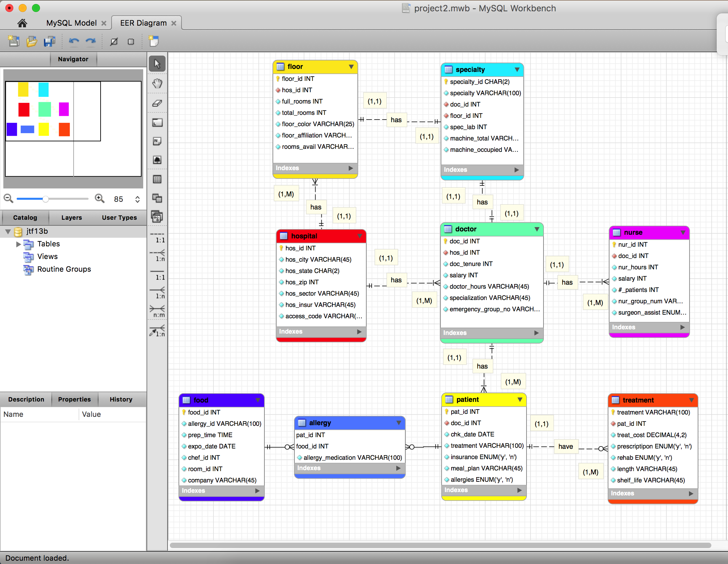Click the Navigator minimap overview
Screen dimensions: 728x564
(x=73, y=129)
